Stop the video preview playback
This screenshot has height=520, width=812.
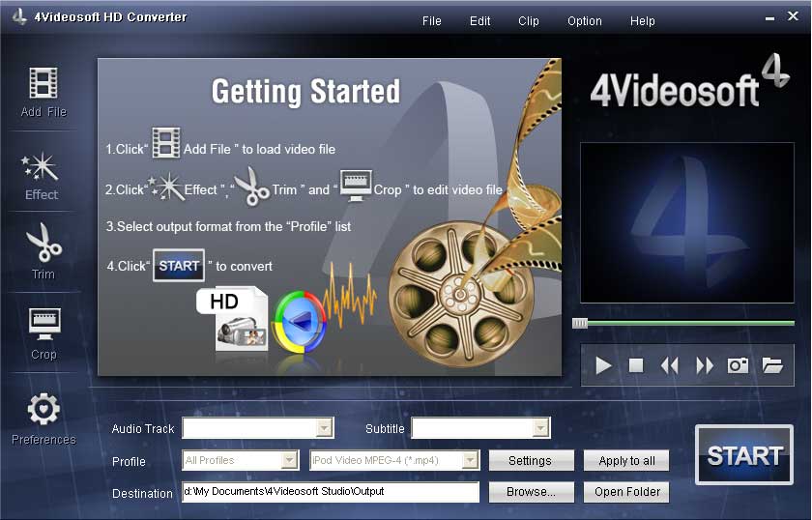pos(636,365)
